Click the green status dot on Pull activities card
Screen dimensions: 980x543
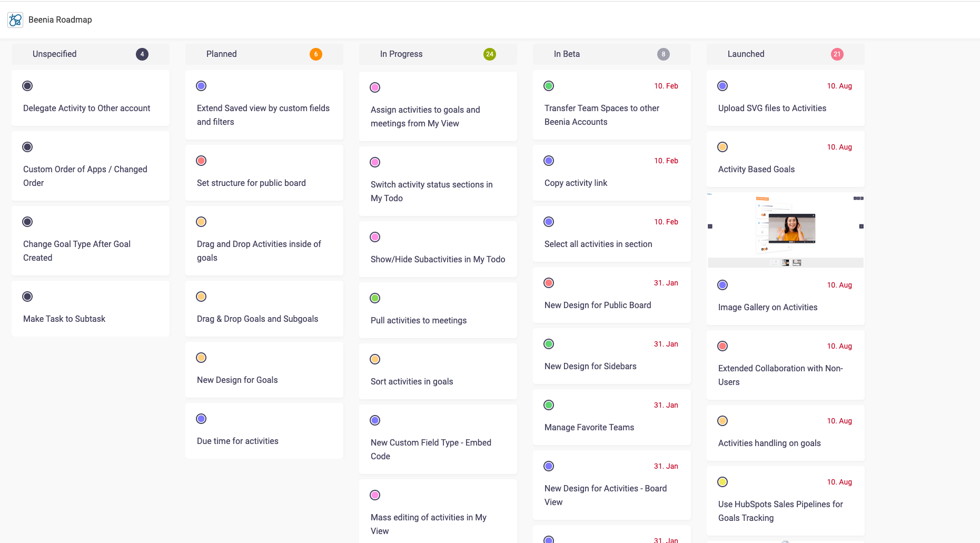375,298
